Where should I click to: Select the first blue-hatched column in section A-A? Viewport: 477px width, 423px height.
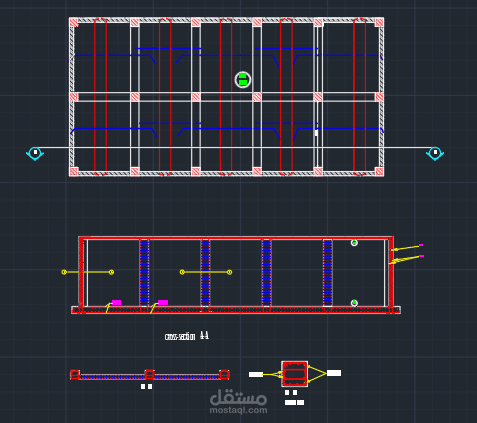(144, 273)
